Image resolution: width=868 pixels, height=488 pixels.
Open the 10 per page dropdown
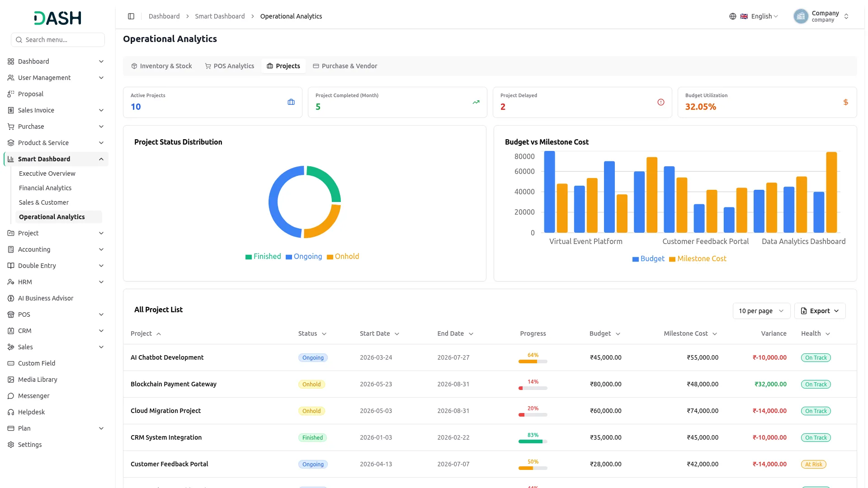point(761,311)
